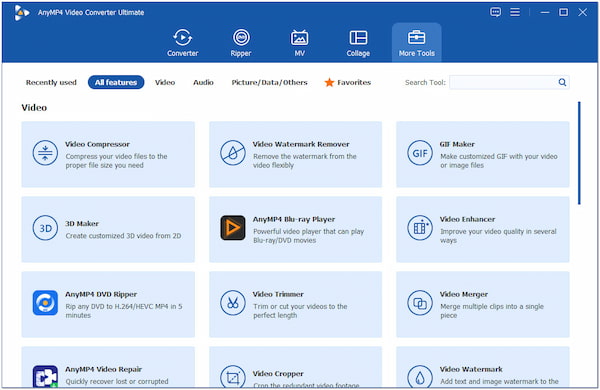Click the AnyMP4 Video Repair title

(104, 369)
